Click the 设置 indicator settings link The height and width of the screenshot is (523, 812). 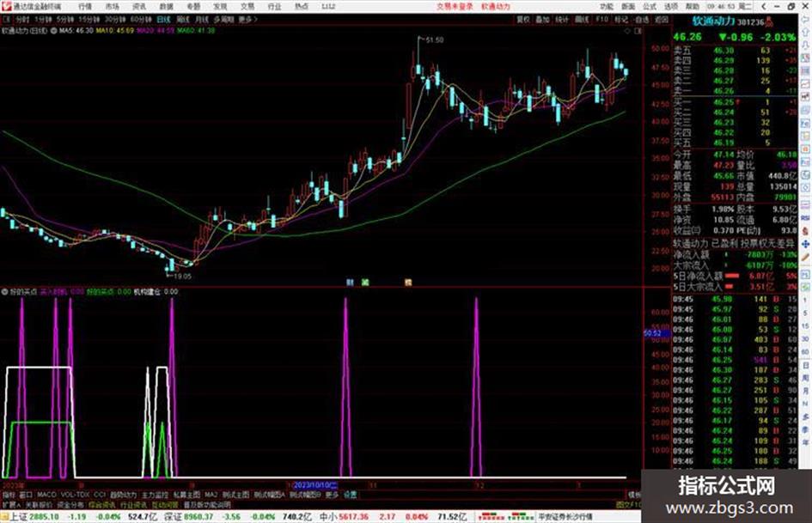(350, 495)
